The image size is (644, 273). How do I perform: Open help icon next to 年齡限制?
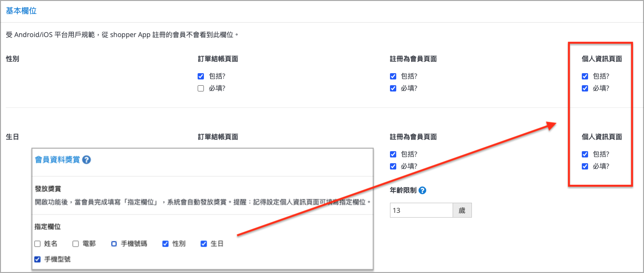pyautogui.click(x=423, y=190)
